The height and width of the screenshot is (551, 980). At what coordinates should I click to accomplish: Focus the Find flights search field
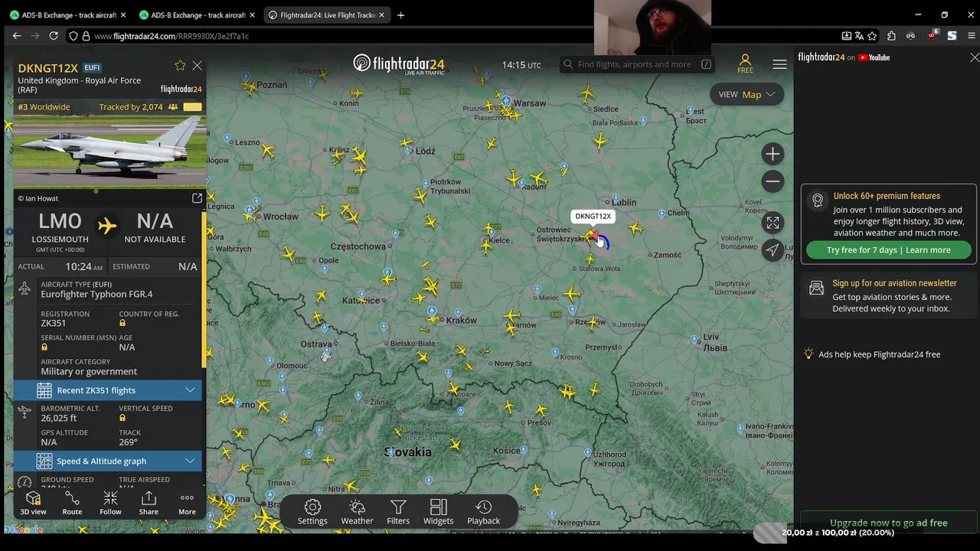pyautogui.click(x=637, y=64)
